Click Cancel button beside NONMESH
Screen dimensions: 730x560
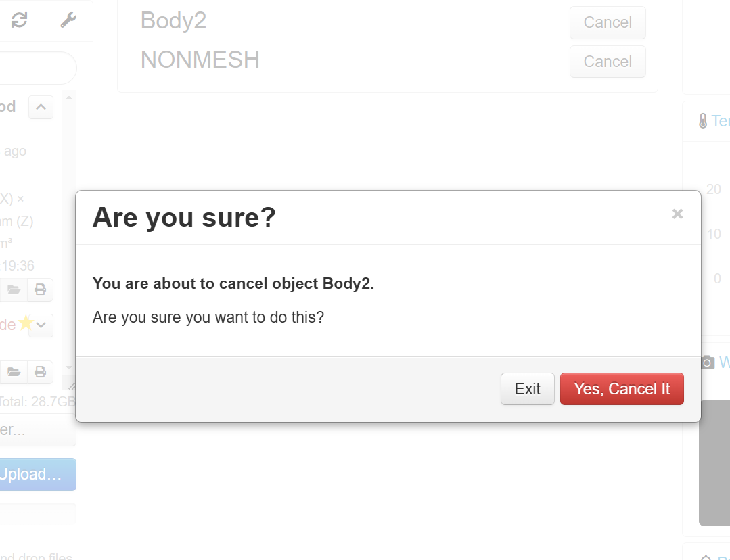click(608, 62)
